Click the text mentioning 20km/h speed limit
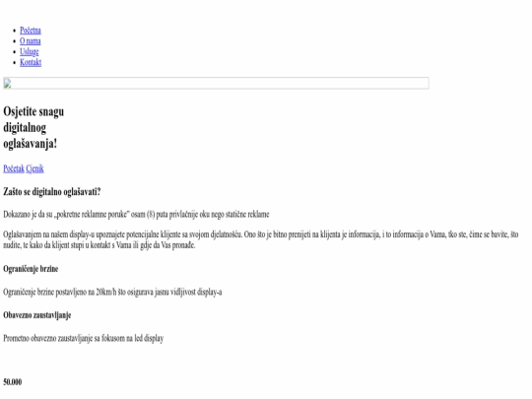Viewport: 532px width, 399px height. tap(112, 293)
